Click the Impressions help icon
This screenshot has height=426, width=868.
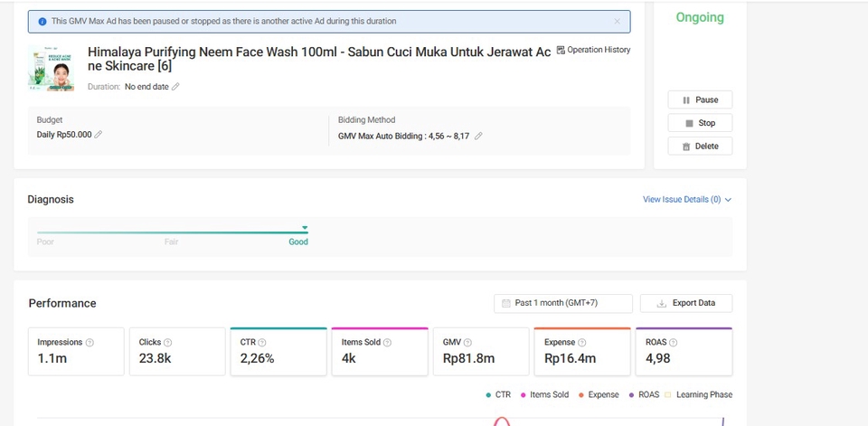[x=90, y=343]
